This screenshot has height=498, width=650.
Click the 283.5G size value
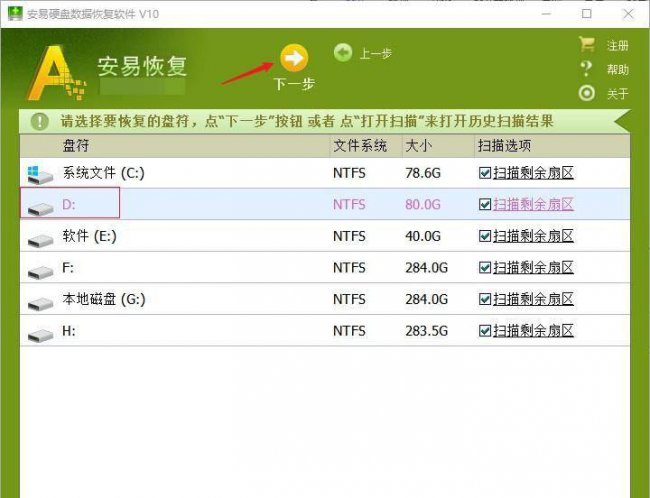tap(427, 330)
